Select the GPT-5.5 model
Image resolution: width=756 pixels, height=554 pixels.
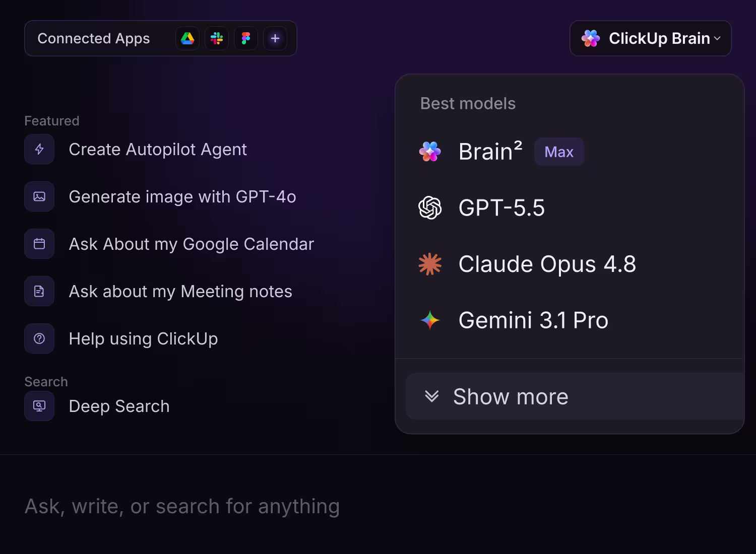570,207
